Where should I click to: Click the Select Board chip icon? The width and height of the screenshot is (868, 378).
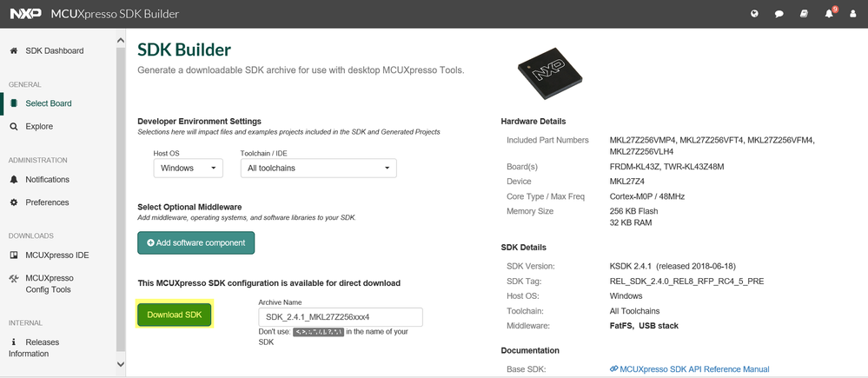click(x=14, y=103)
